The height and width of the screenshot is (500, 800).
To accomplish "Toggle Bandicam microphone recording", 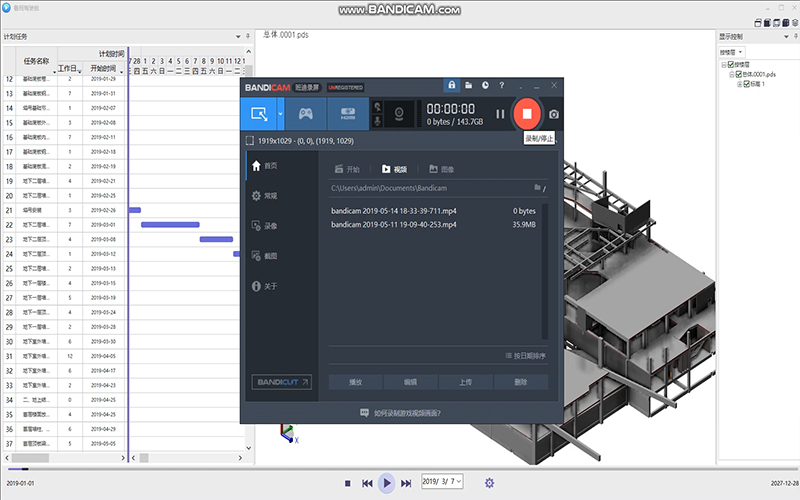I will point(378,121).
